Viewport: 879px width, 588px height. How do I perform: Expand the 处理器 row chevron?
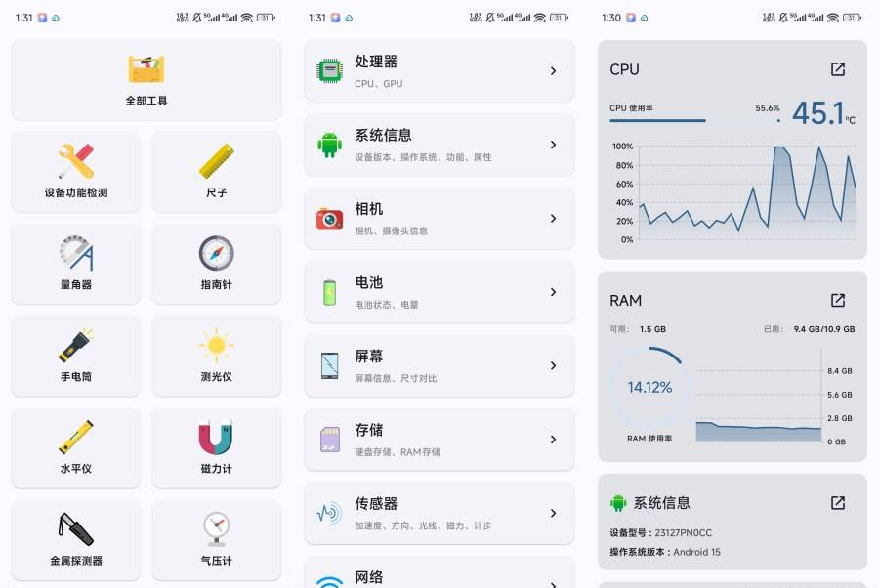[553, 71]
